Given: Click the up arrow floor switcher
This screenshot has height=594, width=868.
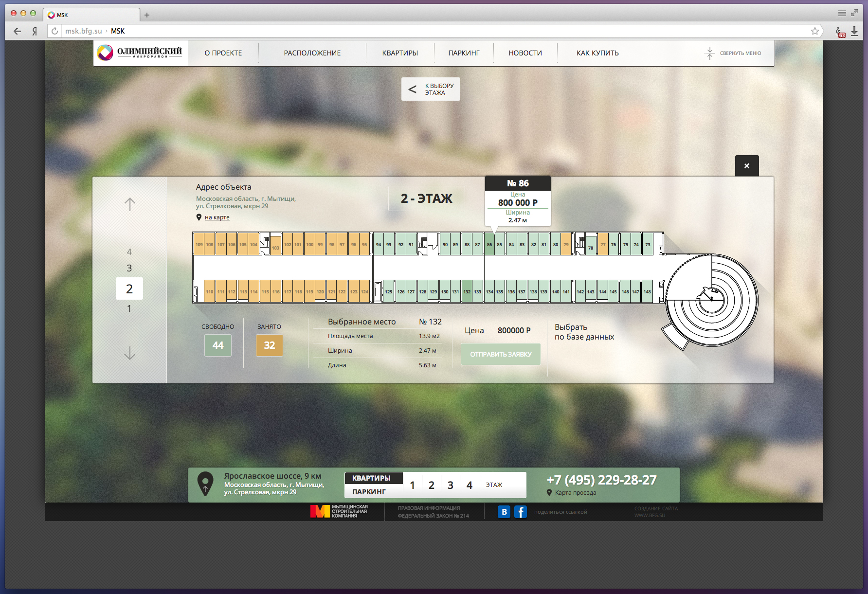Looking at the screenshot, I should [129, 204].
